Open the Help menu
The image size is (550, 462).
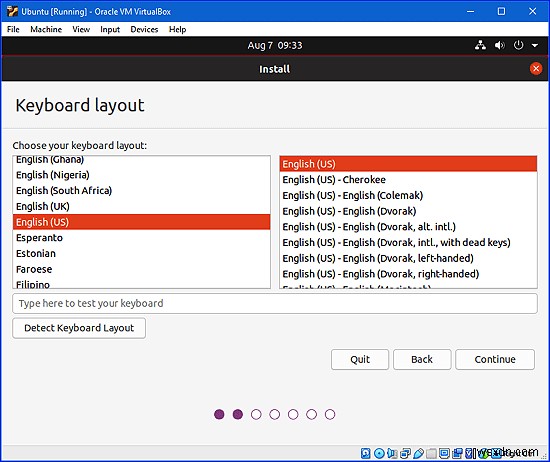click(177, 29)
